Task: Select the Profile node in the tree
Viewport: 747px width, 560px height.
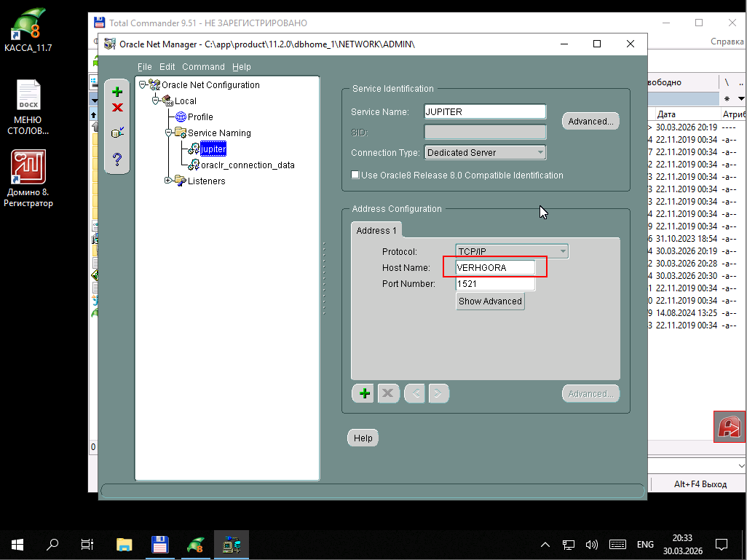Action: [x=200, y=117]
